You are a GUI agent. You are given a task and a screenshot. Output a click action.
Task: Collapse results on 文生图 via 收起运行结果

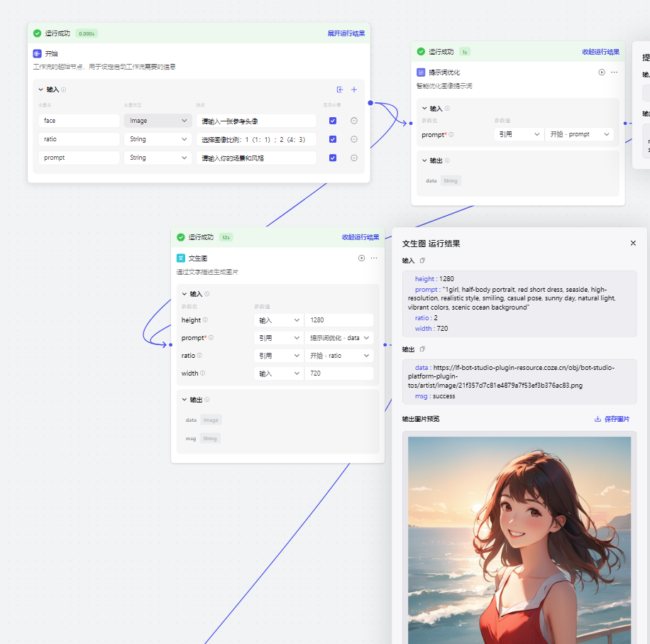[360, 237]
